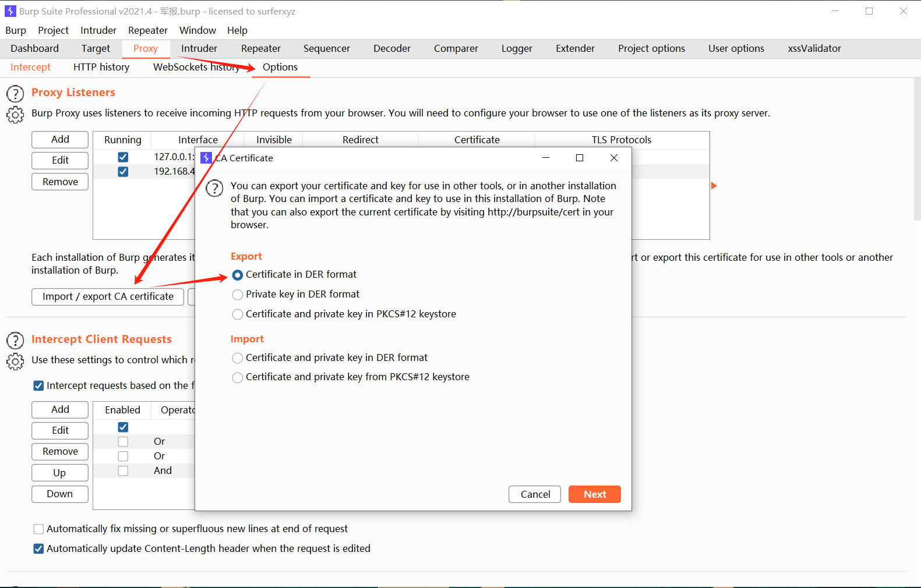Move intercept rule Up
Viewport: 921px width, 588px height.
(60, 473)
